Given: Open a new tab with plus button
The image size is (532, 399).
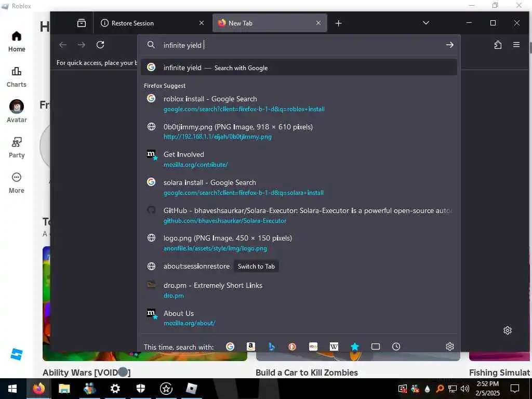Looking at the screenshot, I should (x=338, y=23).
